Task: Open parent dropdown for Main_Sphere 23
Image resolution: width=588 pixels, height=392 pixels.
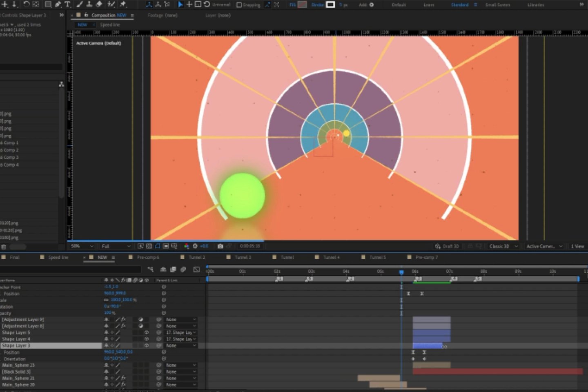Action: pos(181,365)
